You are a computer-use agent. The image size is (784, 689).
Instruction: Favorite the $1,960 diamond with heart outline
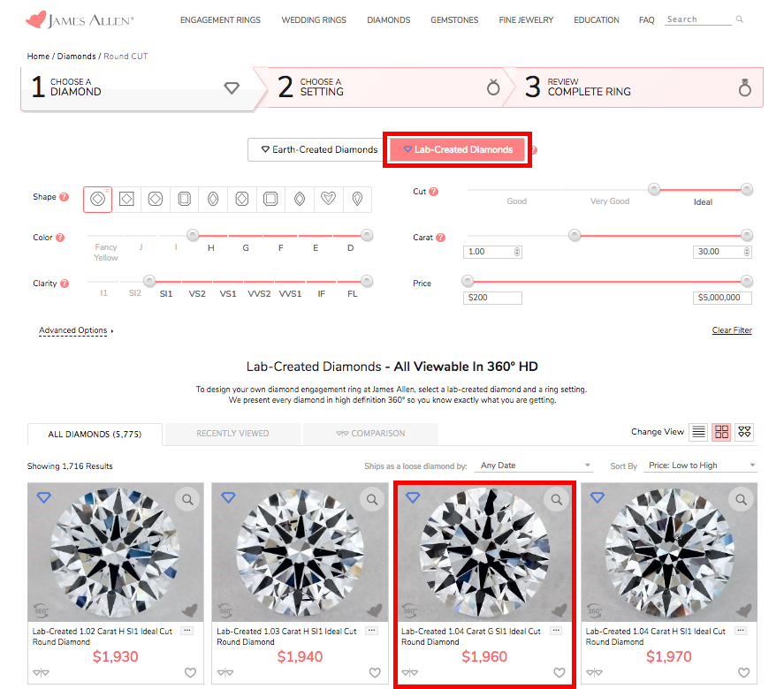coord(559,672)
